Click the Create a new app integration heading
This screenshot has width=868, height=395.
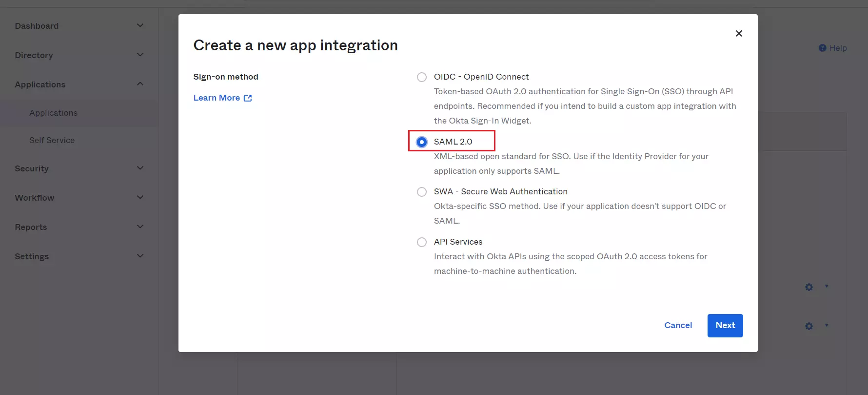pos(296,45)
